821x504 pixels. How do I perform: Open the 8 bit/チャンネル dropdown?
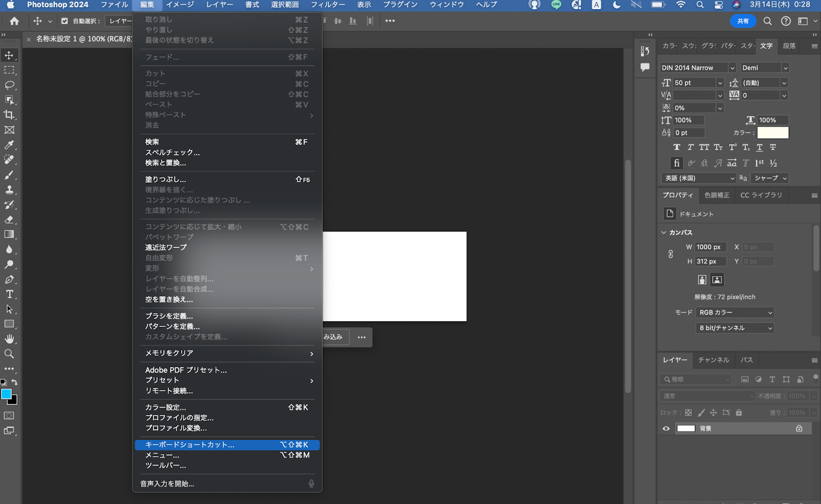(x=735, y=328)
